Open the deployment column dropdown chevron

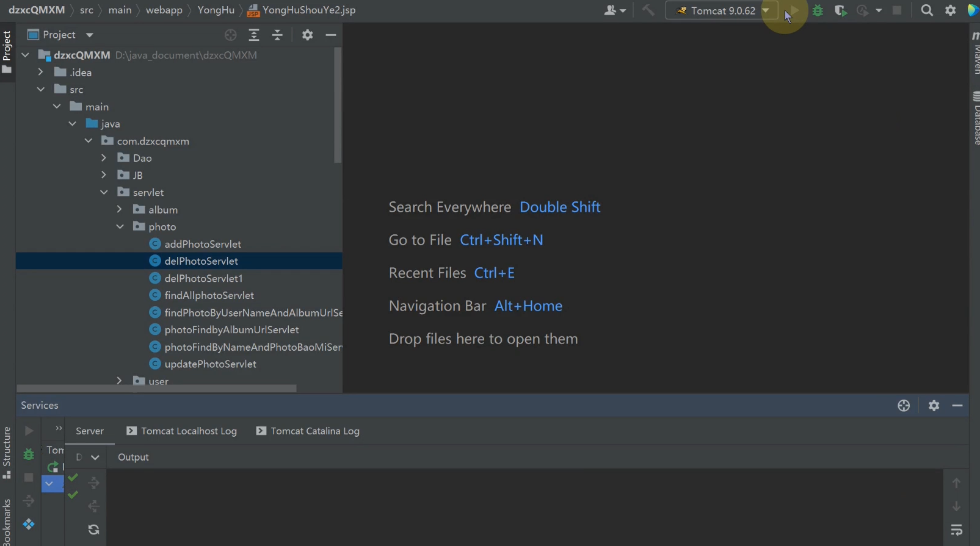(x=95, y=457)
